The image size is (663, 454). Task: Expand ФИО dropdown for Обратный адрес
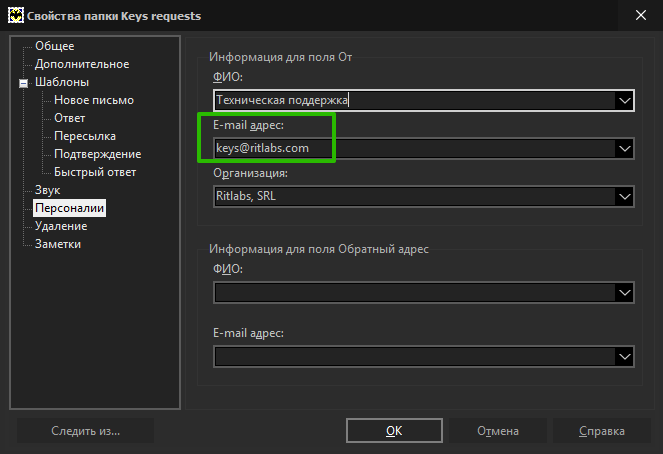pyautogui.click(x=625, y=293)
